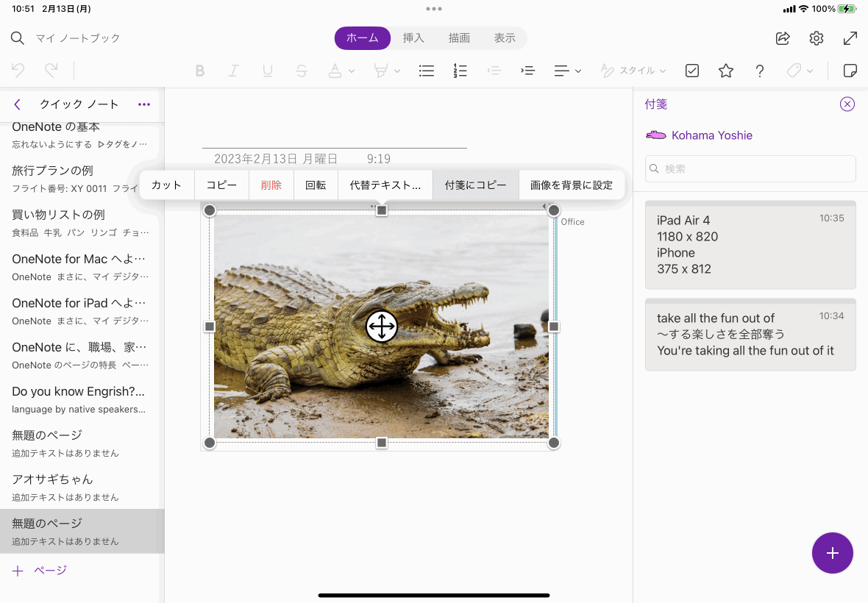The width and height of the screenshot is (868, 603).
Task: Add a to-do checkbox tag
Action: click(x=692, y=71)
